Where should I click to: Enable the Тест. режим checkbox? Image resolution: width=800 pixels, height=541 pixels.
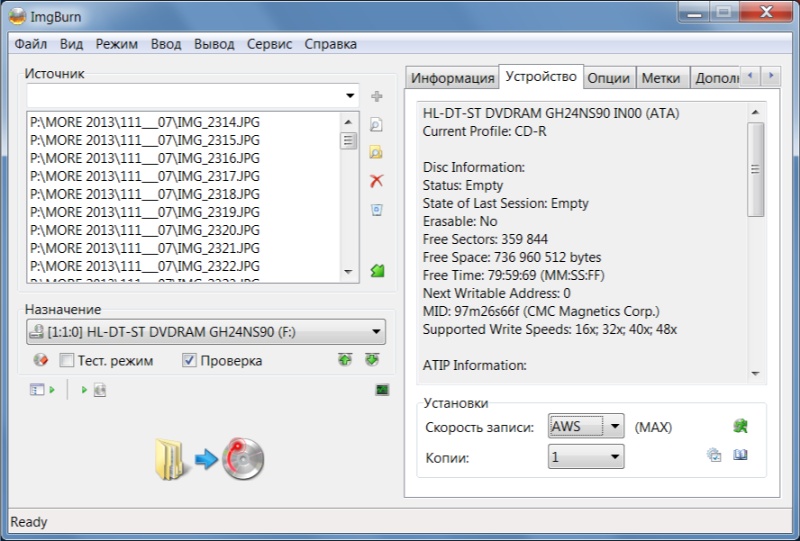click(67, 361)
